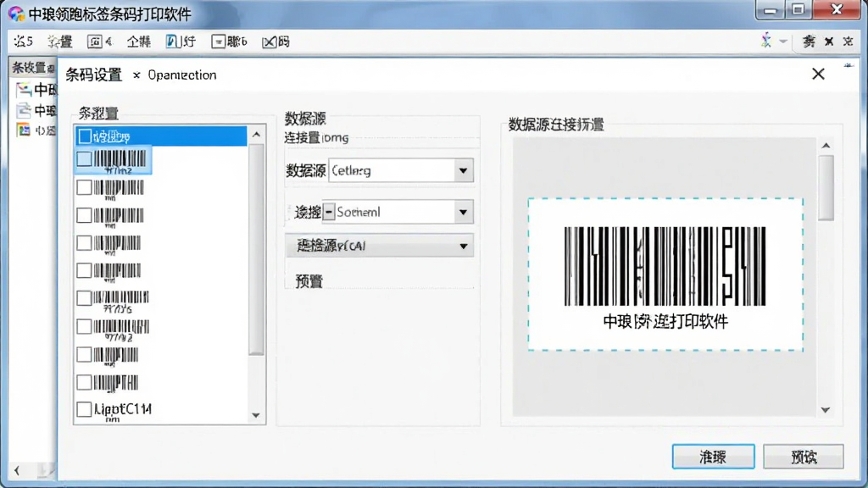This screenshot has width=868, height=488.
Task: Click the up arrow of the preview scrollbar
Action: click(826, 146)
